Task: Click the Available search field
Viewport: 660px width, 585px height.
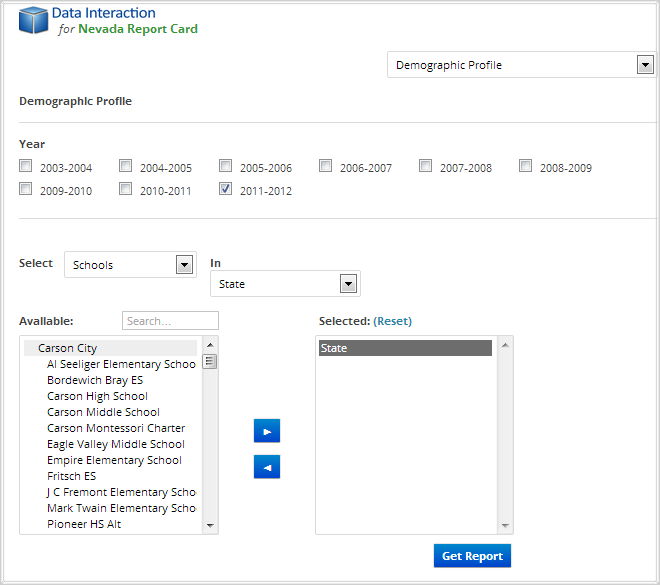Action: coord(170,321)
